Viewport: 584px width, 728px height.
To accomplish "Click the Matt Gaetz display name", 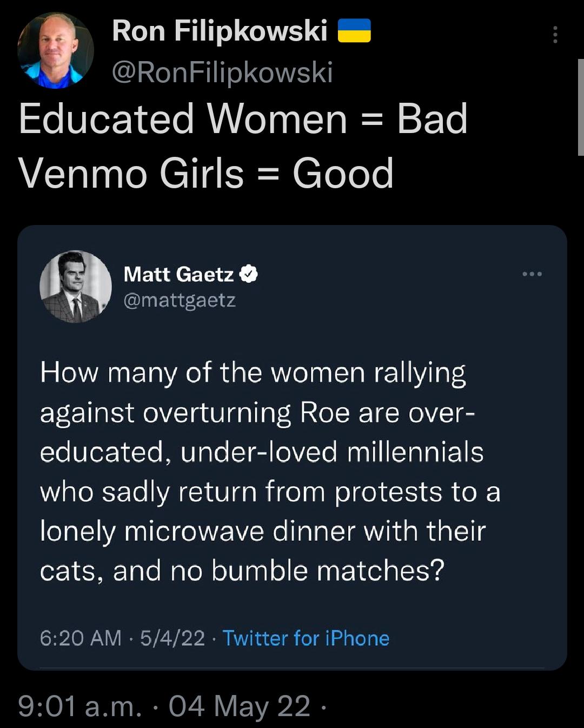I will [177, 274].
